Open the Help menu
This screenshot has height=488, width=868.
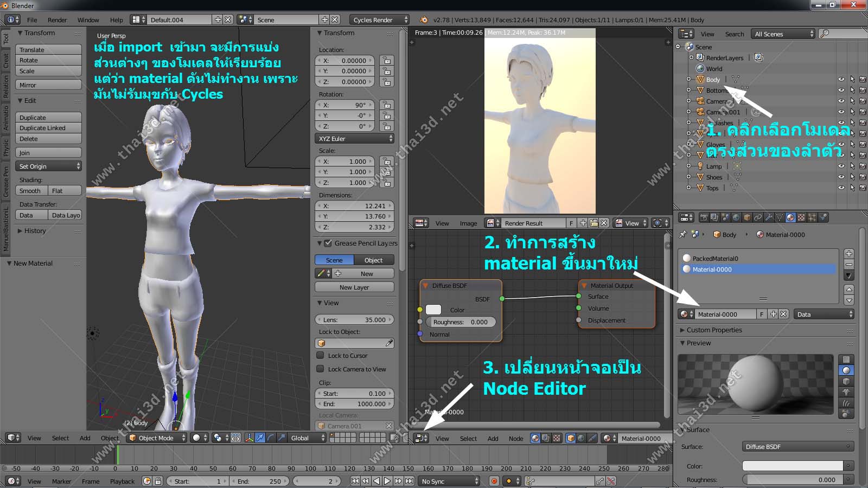pyautogui.click(x=116, y=20)
